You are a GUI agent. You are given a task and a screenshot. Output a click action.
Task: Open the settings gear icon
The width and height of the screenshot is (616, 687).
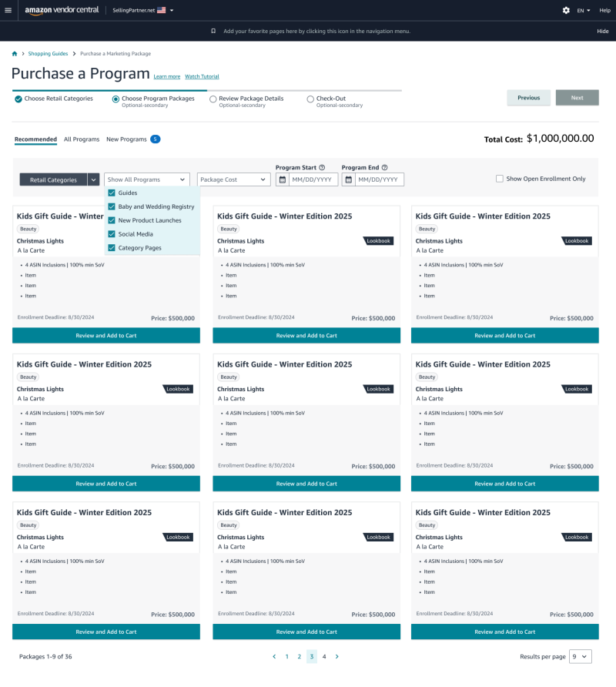coord(566,10)
